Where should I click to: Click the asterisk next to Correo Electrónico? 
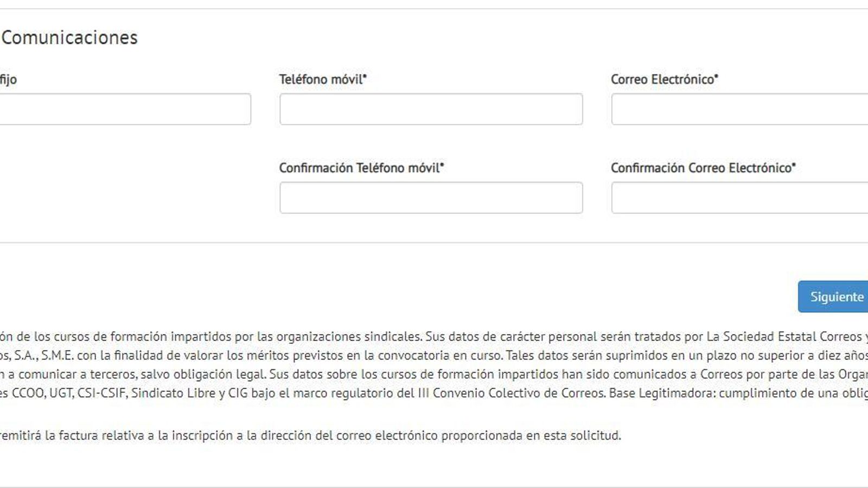[x=715, y=76]
